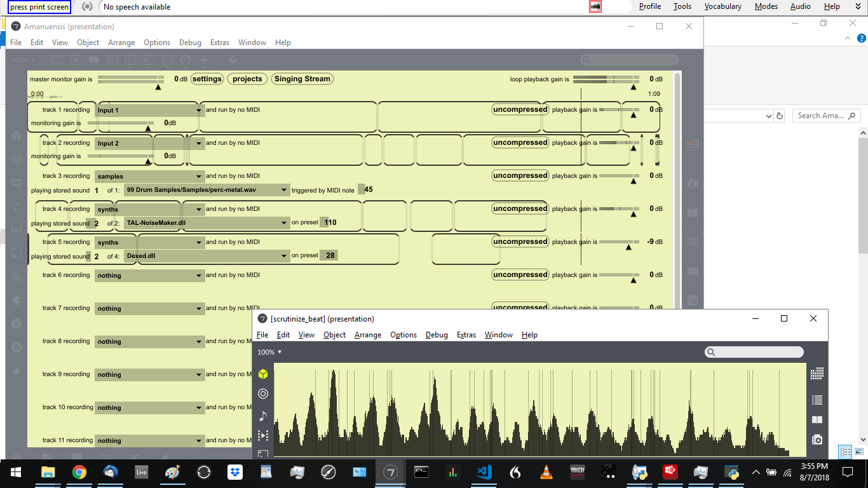868x488 pixels.
Task: Toggle uncompressed playback on track 1
Action: (x=520, y=109)
